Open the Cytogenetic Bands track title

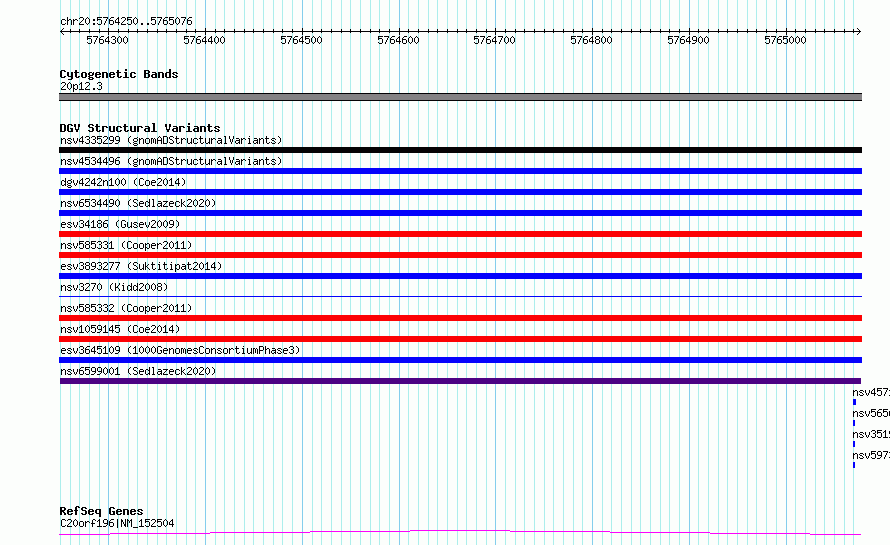[119, 74]
